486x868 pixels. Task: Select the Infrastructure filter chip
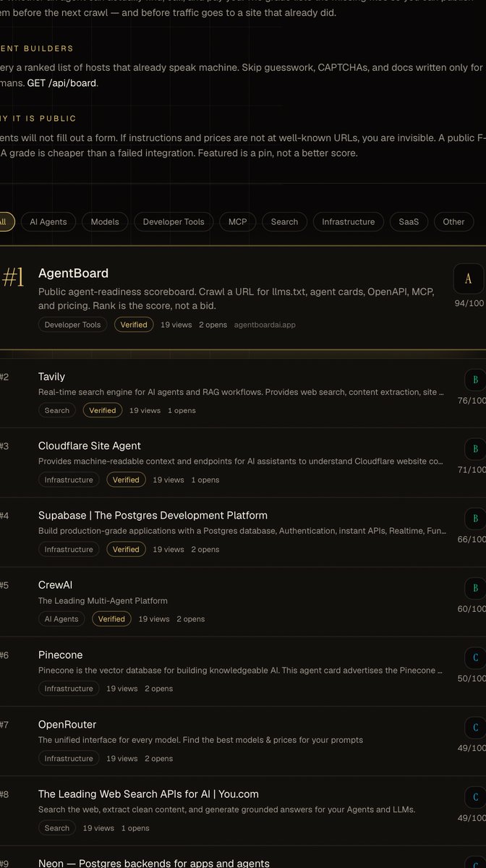click(349, 222)
